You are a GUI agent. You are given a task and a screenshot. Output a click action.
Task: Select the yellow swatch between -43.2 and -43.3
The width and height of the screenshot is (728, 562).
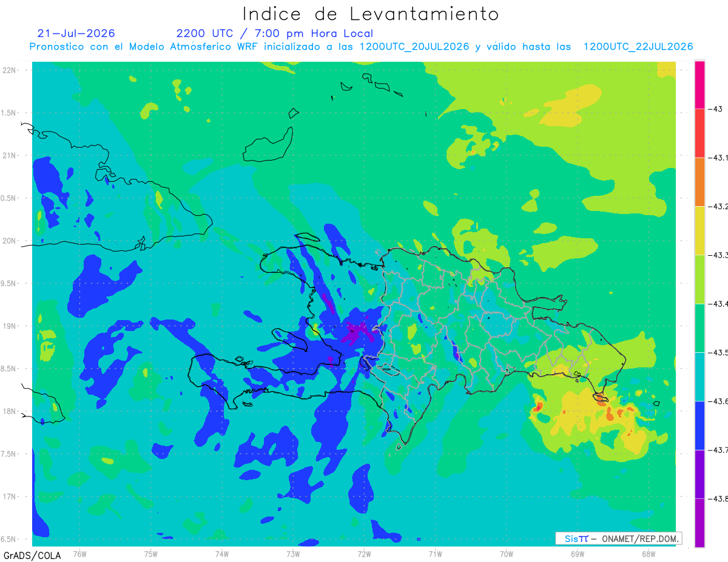point(699,230)
